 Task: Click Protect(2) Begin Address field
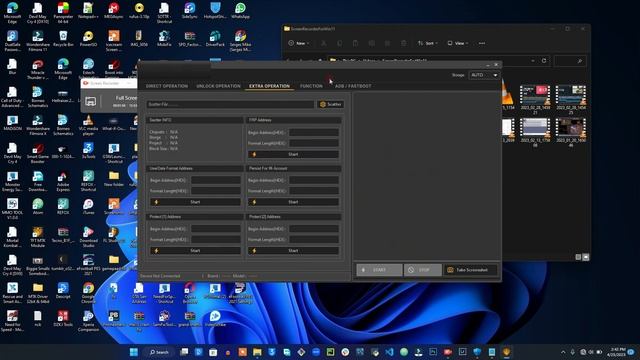pyautogui.click(x=314, y=229)
